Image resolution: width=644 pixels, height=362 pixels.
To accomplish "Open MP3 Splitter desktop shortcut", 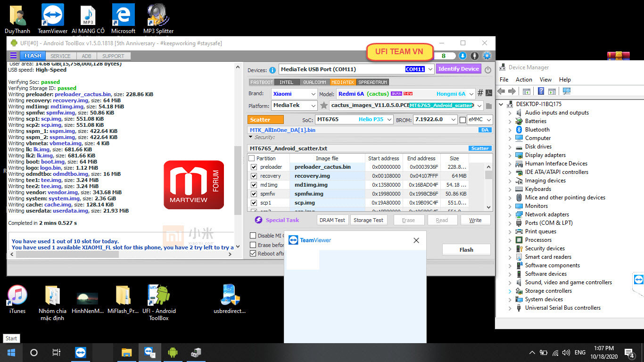I will coord(158,19).
